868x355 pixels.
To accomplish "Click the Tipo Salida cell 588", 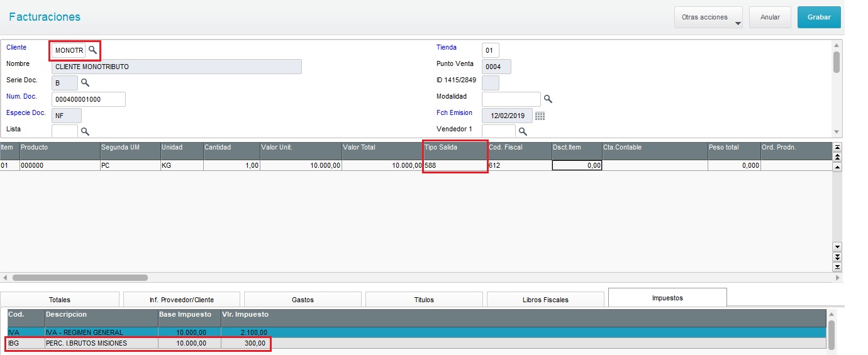I will pos(455,165).
